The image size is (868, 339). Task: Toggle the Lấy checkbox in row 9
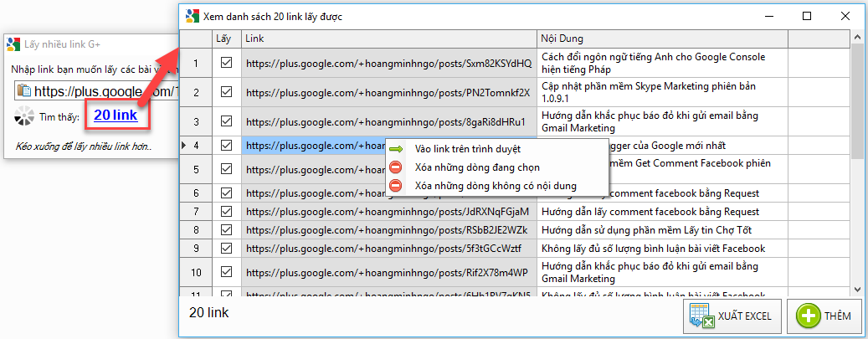click(x=226, y=248)
